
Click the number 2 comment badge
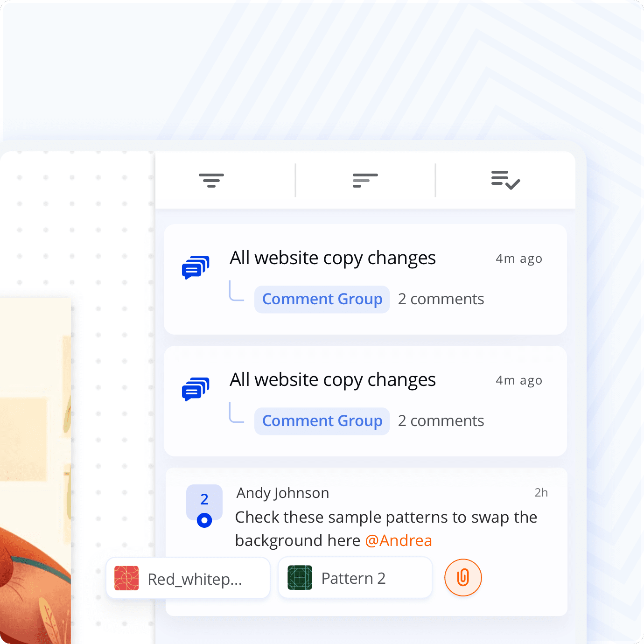(x=204, y=500)
